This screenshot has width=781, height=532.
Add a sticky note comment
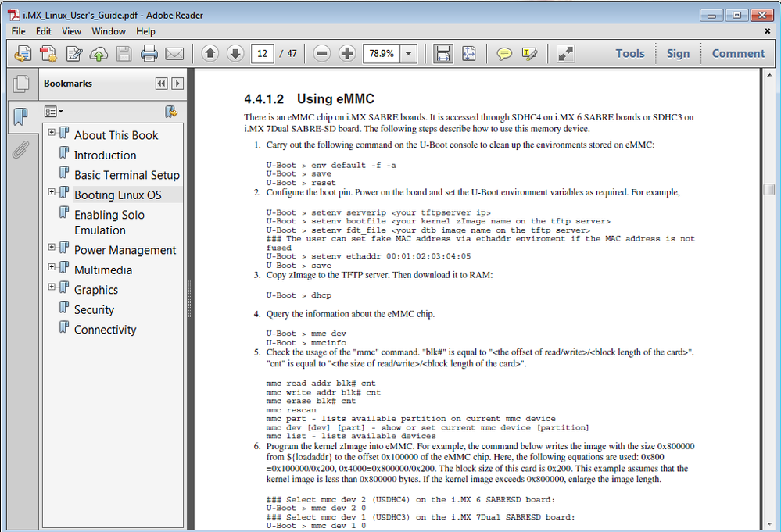[x=504, y=53]
